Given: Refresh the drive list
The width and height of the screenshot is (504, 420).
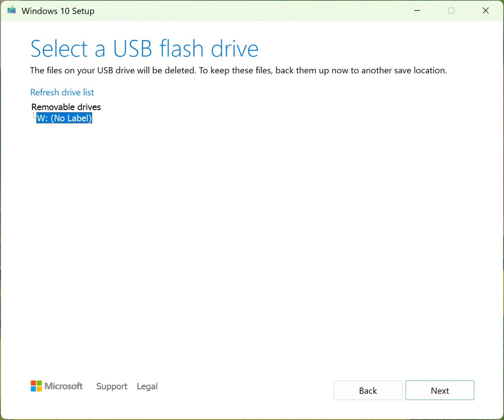Looking at the screenshot, I should tap(62, 92).
